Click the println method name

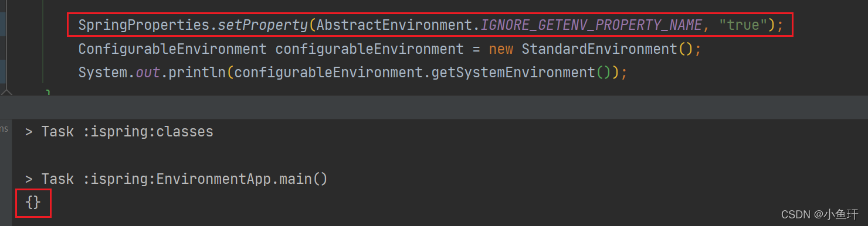click(x=197, y=73)
